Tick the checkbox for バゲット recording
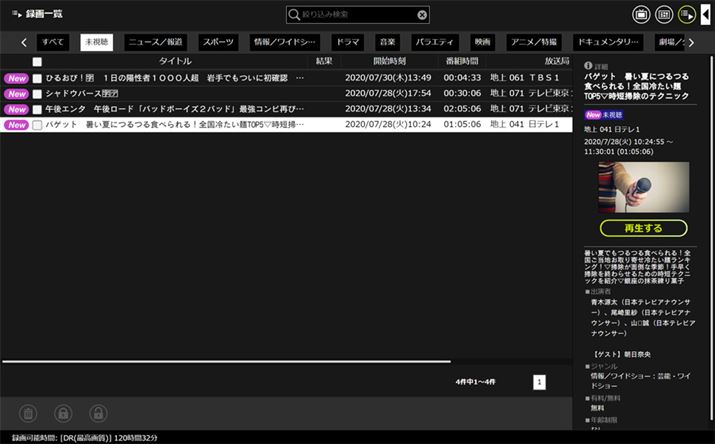Viewport: 715px width, 444px height. point(37,125)
